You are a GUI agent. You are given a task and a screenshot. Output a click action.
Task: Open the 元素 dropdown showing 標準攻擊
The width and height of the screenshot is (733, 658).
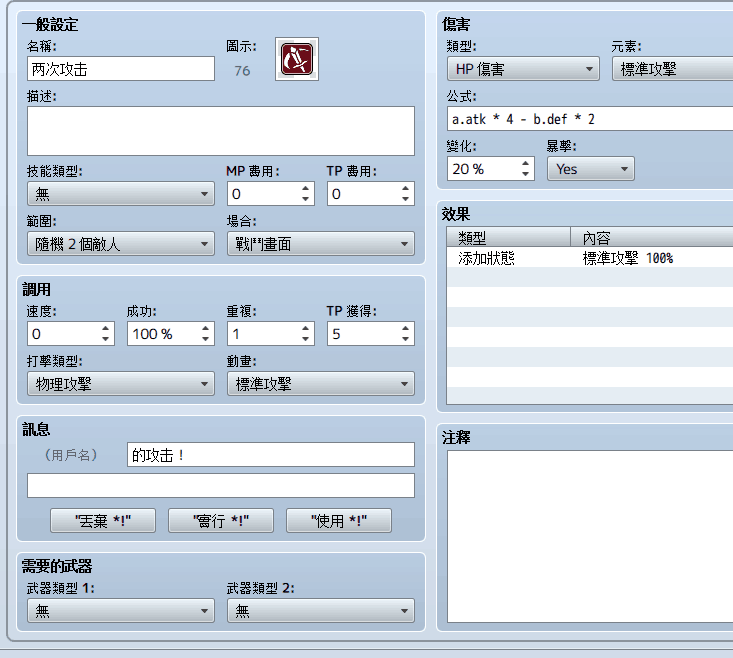click(673, 69)
